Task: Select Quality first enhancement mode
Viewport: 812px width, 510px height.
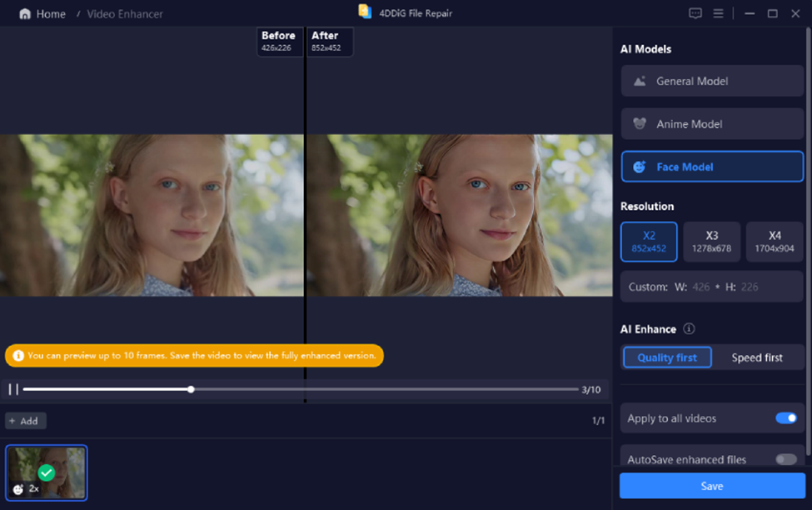Action: coord(667,357)
